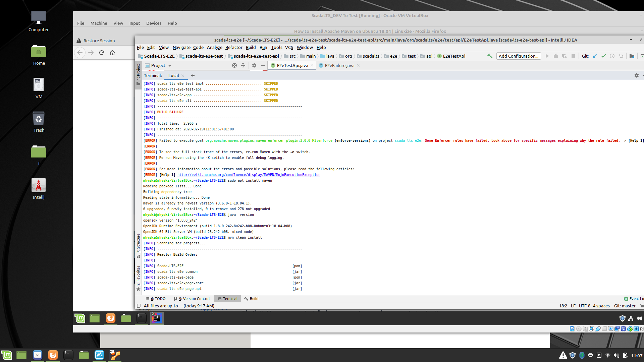
Task: Run project using the Coverage icon
Action: [565, 56]
